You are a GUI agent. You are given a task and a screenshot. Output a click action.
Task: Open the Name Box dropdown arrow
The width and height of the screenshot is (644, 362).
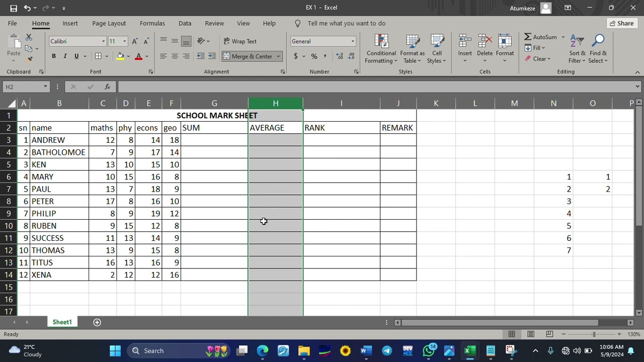coord(45,87)
